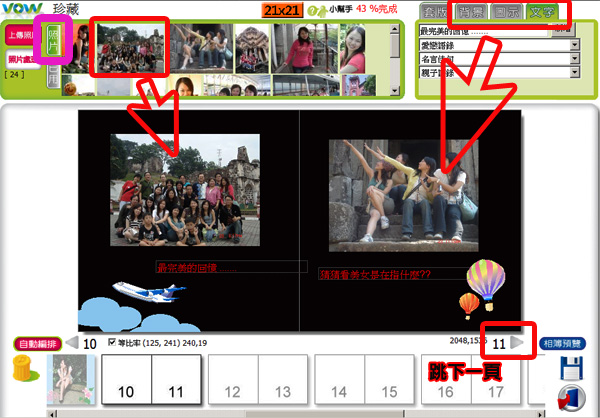The width and height of the screenshot is (600, 418).
Task: Switch to the vertical 已用 used-photos tab
Action: click(x=53, y=76)
